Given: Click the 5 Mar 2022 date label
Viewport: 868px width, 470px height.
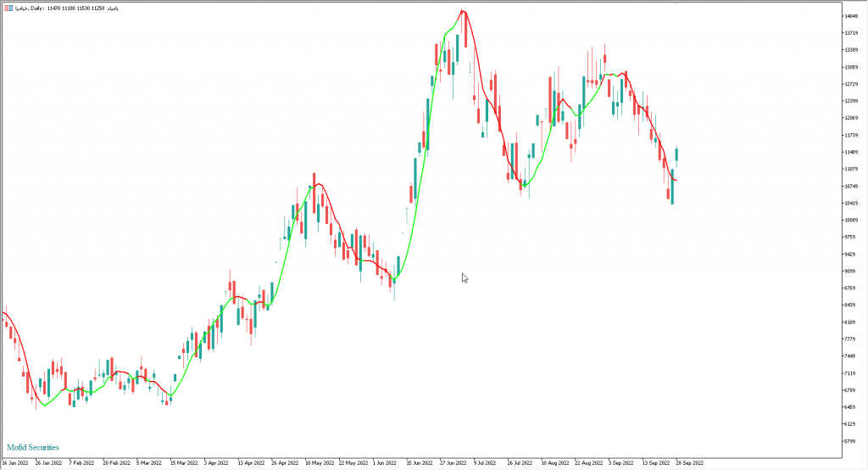Looking at the screenshot, I should point(149,463).
